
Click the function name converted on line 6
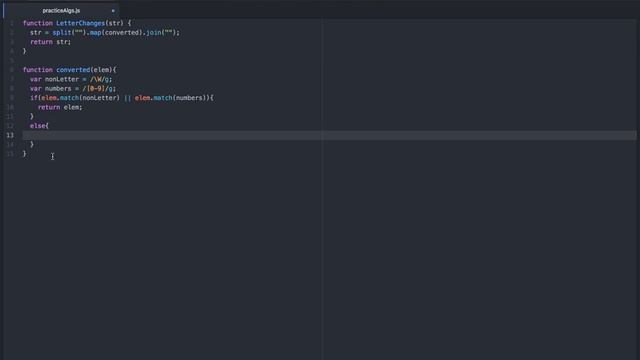[x=73, y=70]
